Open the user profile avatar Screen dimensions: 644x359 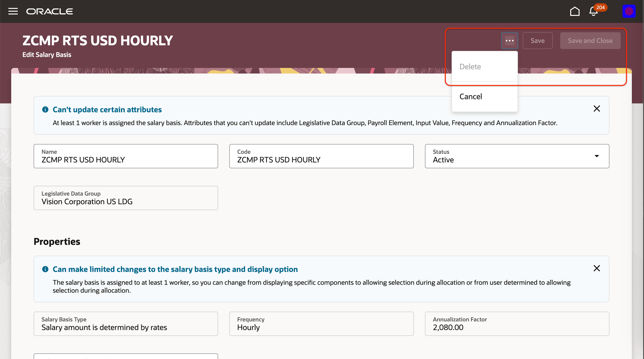(x=629, y=11)
